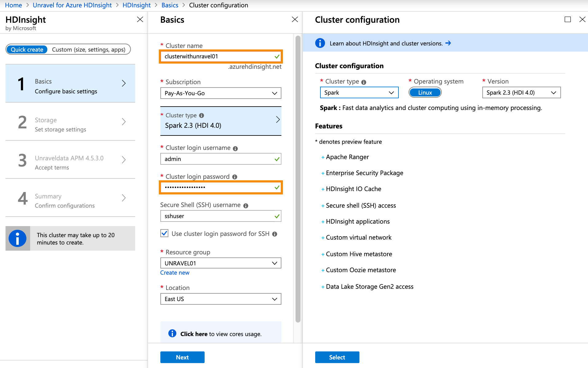
Task: Select Quick create mode
Action: tap(27, 49)
